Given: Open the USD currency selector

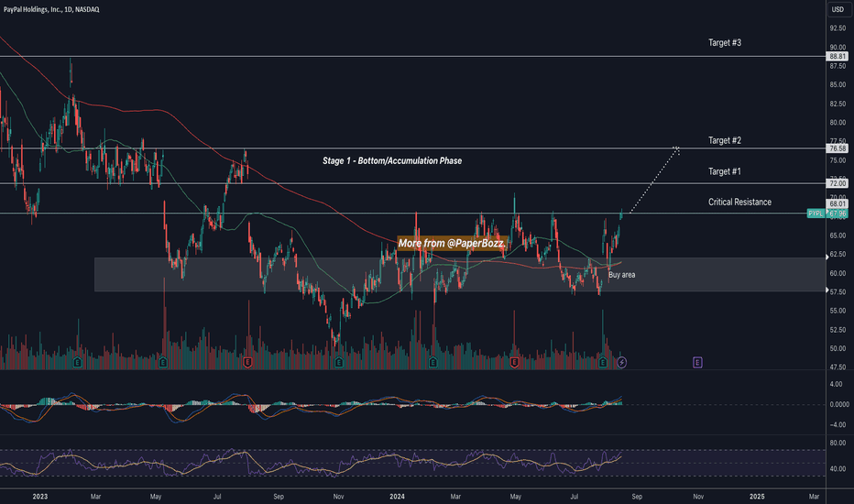Looking at the screenshot, I should pos(838,9).
